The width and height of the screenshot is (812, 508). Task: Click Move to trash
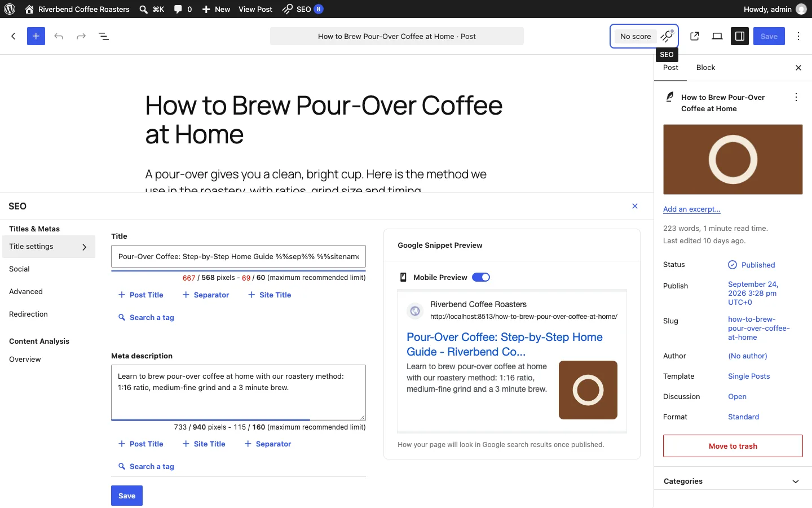733,446
